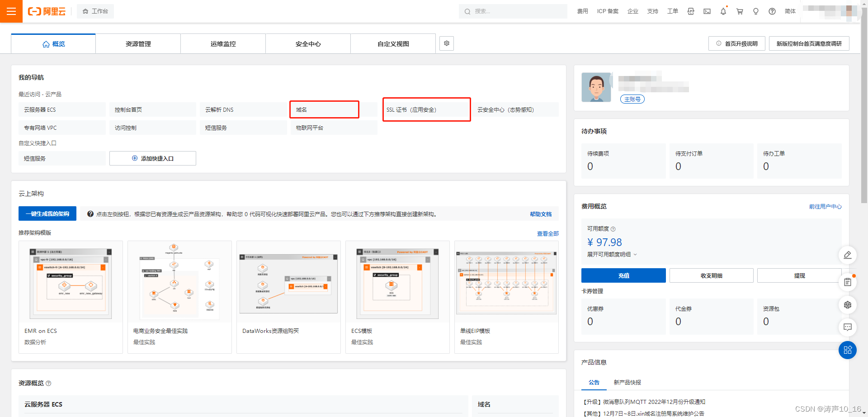Click the floating clipboard icon
This screenshot has height=417, width=868.
point(848,282)
